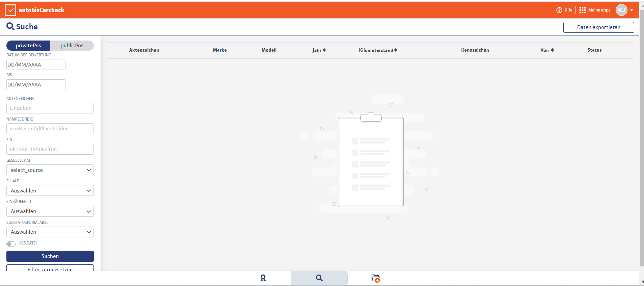Click the Marke column header
Viewport: 644px width, 286px height.
(x=220, y=50)
